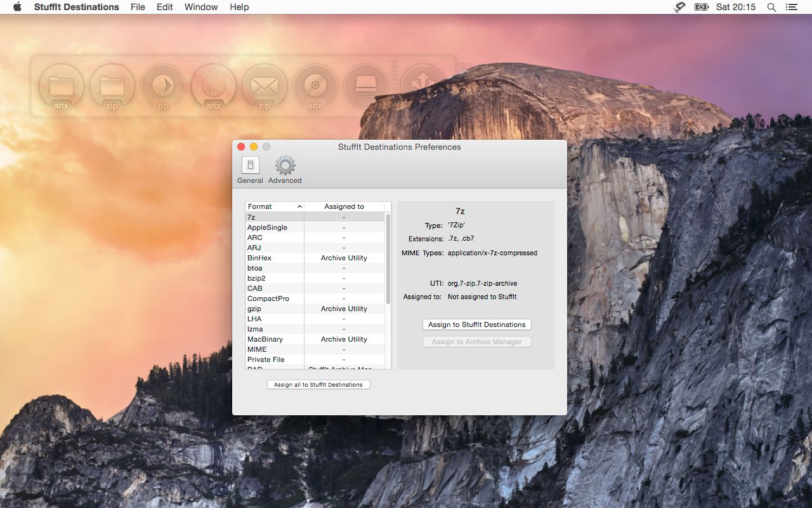Select the gzip format row
812x508 pixels.
pos(315,309)
